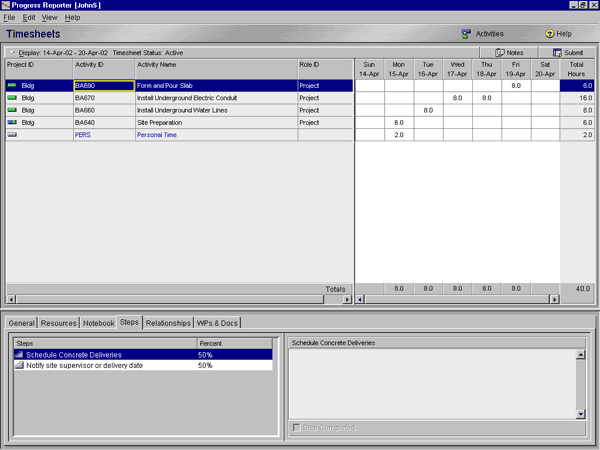Open the File menu
The width and height of the screenshot is (600, 450).
[9, 18]
